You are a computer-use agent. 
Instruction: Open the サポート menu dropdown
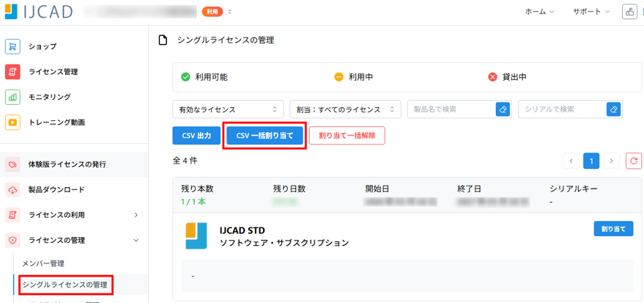pos(591,12)
